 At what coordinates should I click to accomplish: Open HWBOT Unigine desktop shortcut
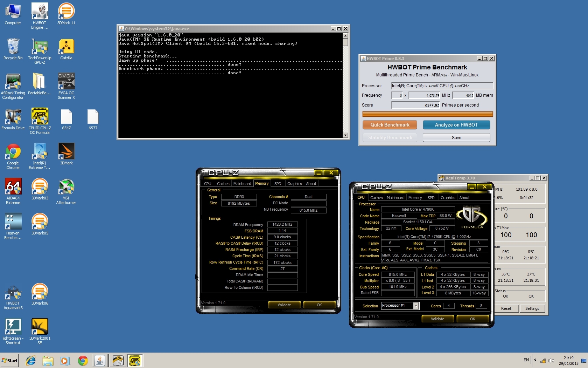[x=40, y=16]
